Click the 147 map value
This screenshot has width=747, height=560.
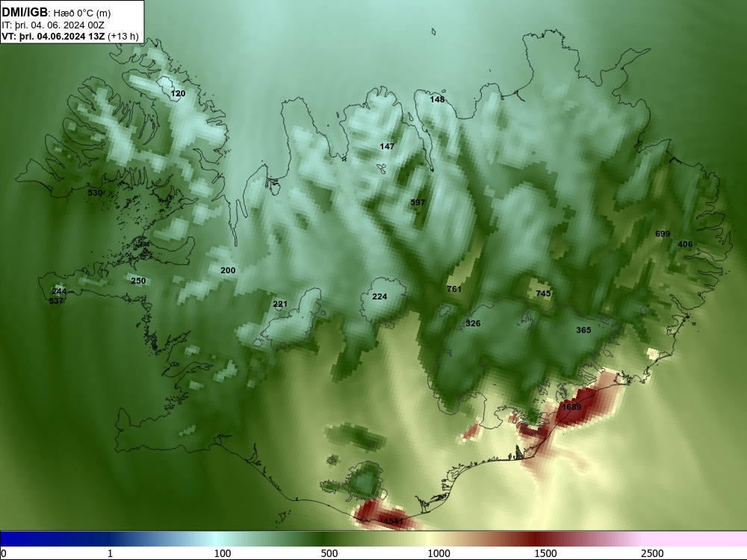(x=387, y=146)
